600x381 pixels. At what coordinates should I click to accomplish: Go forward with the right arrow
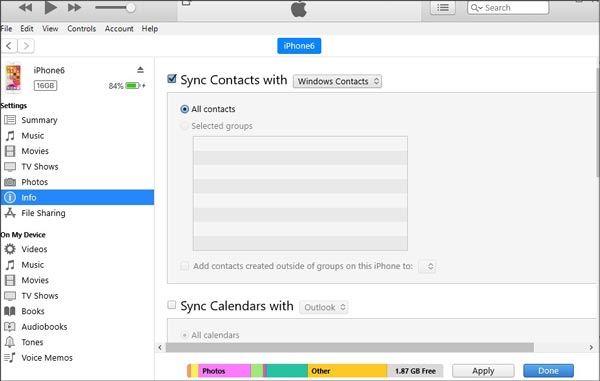[26, 46]
